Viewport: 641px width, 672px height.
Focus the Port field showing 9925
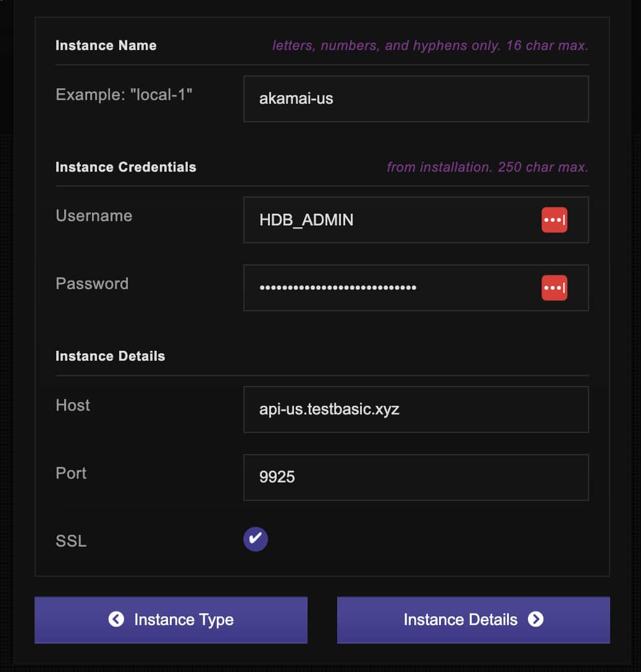416,477
